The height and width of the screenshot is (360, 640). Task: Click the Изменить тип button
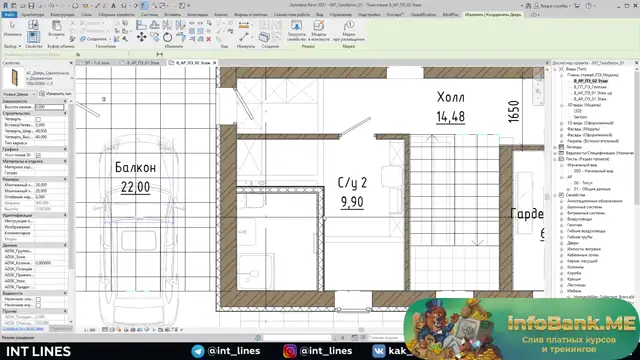pos(56,94)
